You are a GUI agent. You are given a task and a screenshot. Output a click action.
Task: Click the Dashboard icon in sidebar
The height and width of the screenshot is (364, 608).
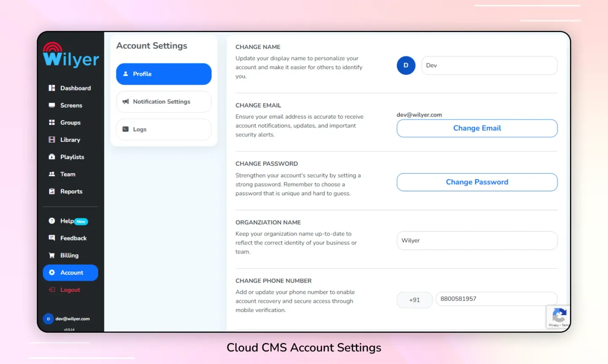(x=52, y=88)
